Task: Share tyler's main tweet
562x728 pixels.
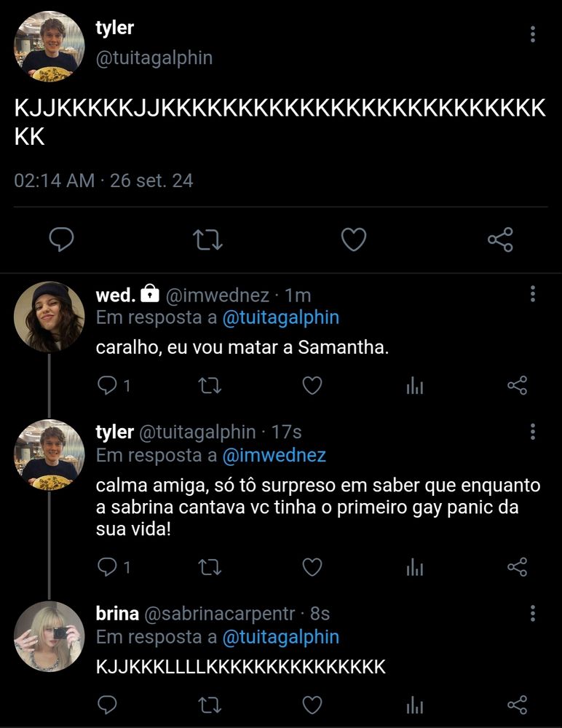Action: pyautogui.click(x=500, y=240)
